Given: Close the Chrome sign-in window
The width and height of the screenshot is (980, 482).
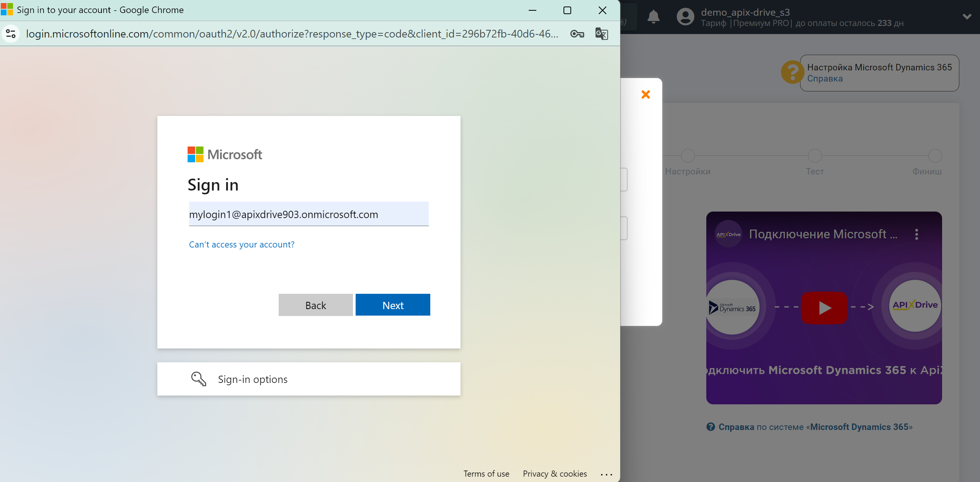Looking at the screenshot, I should [603, 10].
